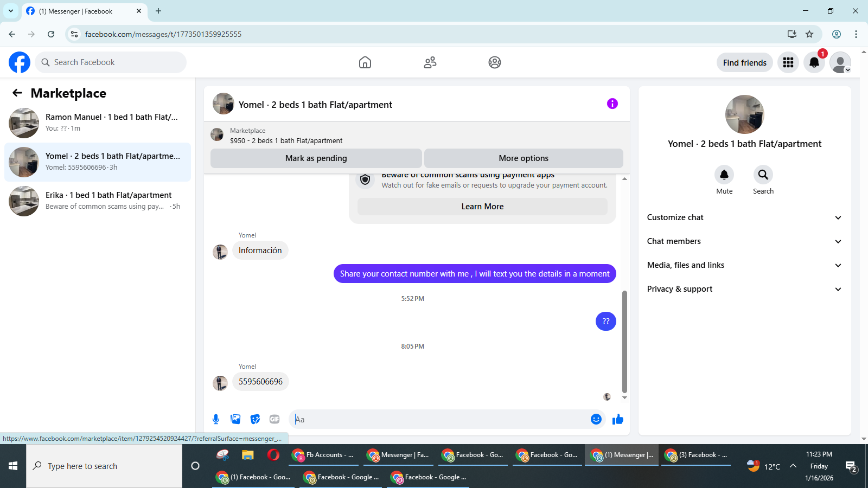
Task: Choose a sticker icon
Action: pyautogui.click(x=255, y=419)
